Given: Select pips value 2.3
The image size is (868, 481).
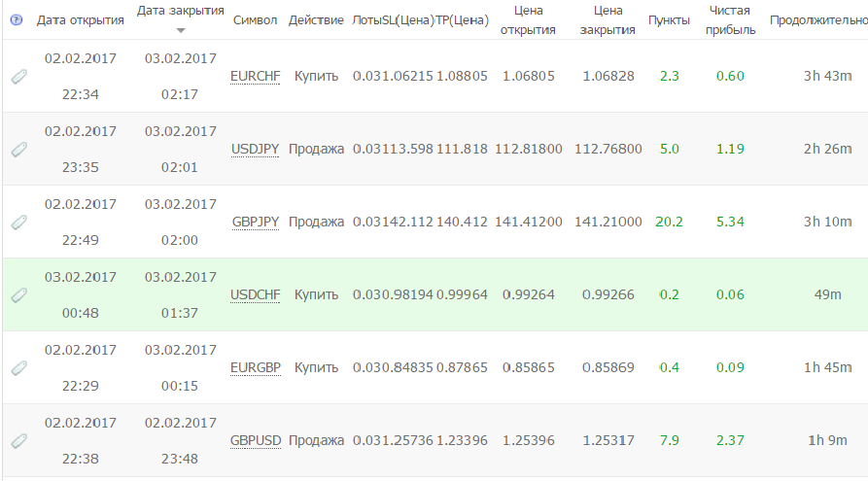Looking at the screenshot, I should [669, 77].
